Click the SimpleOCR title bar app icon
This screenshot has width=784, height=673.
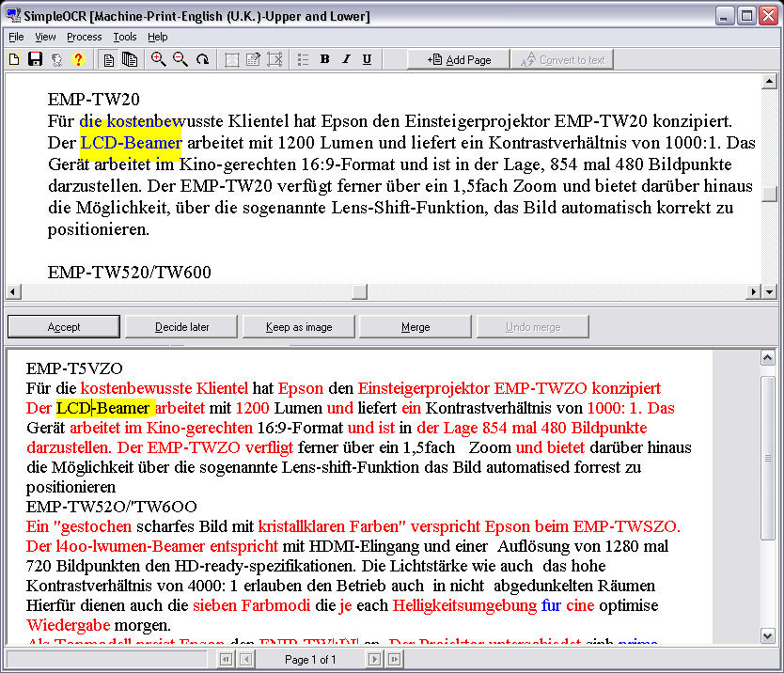point(13,15)
